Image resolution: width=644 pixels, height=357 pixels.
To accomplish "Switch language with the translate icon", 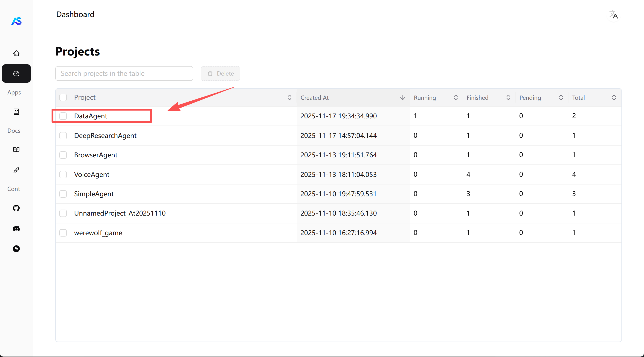I will 613,15.
